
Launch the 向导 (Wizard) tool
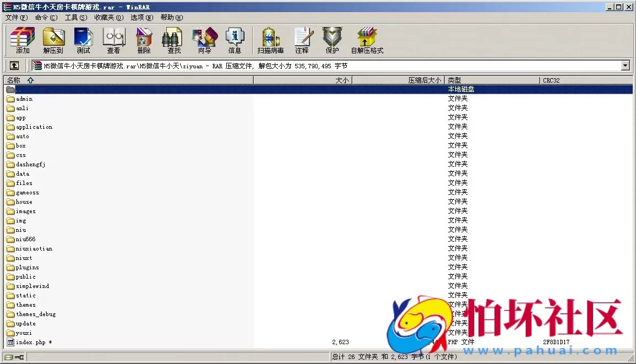click(204, 41)
